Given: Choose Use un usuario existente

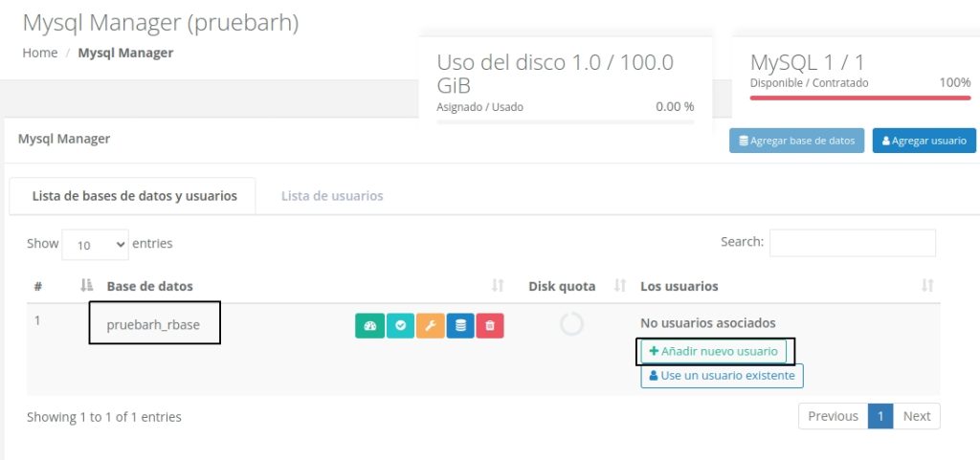Looking at the screenshot, I should [x=722, y=376].
